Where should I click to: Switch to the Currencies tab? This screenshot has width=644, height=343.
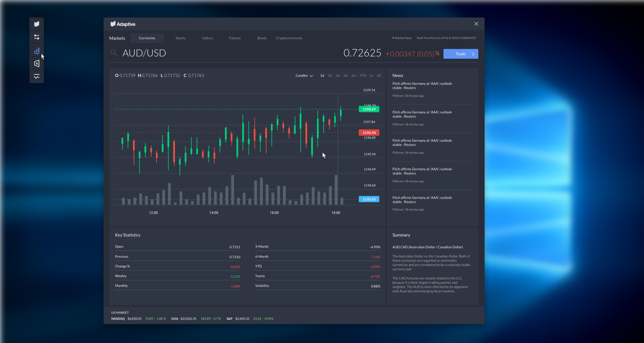147,38
